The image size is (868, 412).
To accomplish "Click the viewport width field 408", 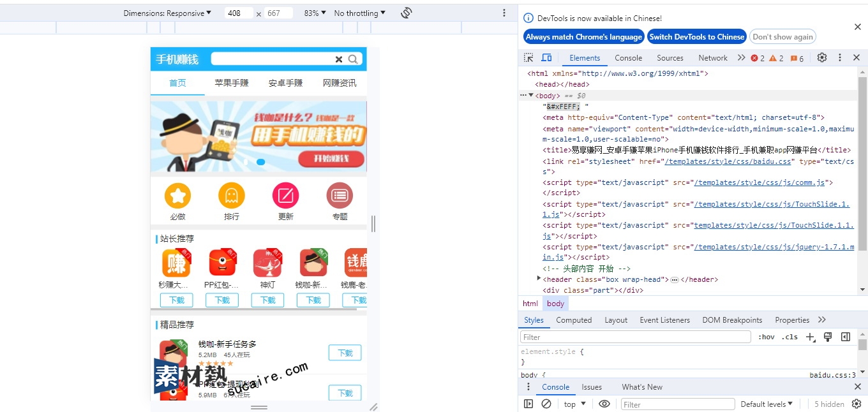I will click(x=239, y=13).
